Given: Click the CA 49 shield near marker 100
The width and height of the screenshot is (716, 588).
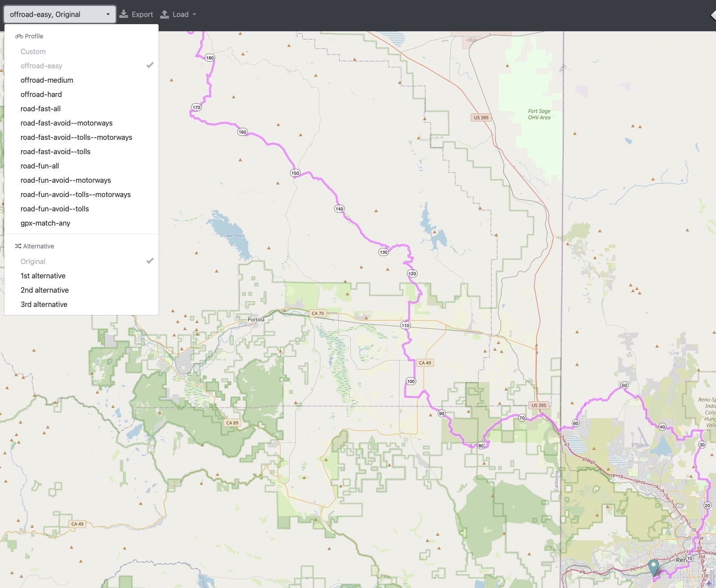Looking at the screenshot, I should (425, 363).
